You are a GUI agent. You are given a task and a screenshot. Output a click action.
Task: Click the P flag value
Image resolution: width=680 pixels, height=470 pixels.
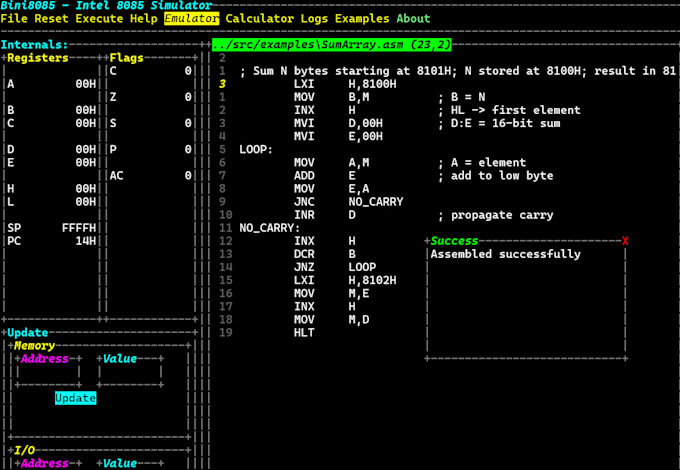(x=188, y=150)
